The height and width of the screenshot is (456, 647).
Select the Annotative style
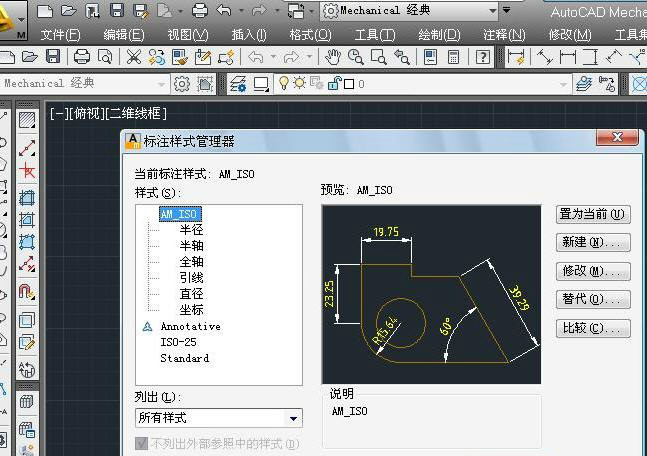pos(190,326)
